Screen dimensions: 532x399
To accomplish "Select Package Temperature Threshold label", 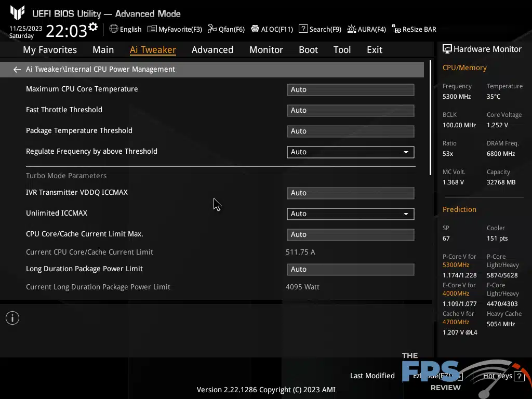I will pyautogui.click(x=79, y=130).
